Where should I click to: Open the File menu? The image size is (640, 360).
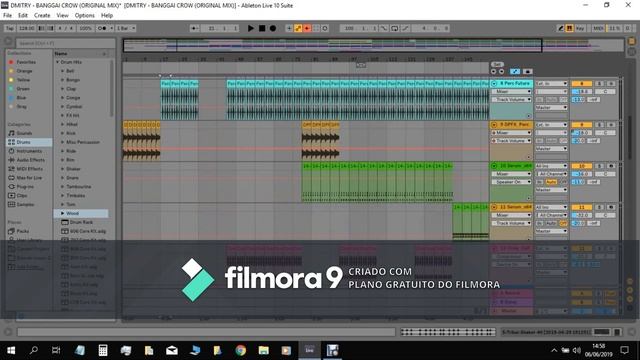click(x=7, y=15)
